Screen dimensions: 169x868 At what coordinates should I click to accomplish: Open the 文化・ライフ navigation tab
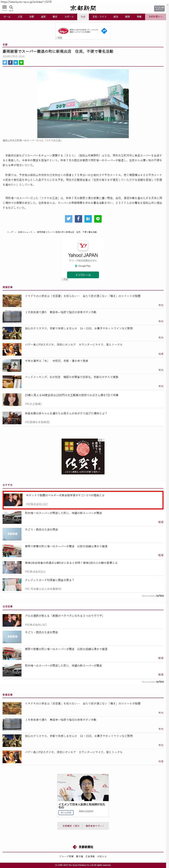pyautogui.click(x=99, y=17)
